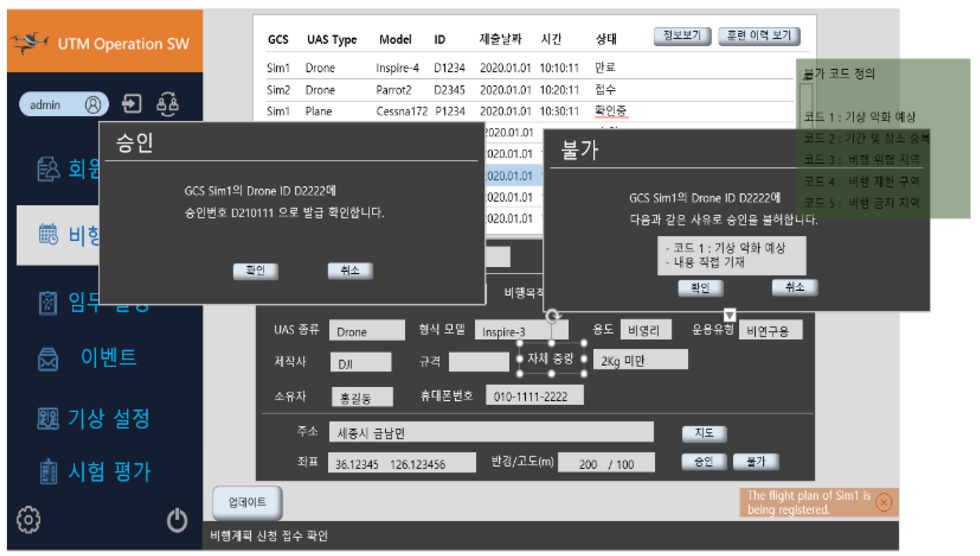The width and height of the screenshot is (980, 556).
Task: Click the 휴대폰번호 010-1111-2222 field
Action: 535,395
